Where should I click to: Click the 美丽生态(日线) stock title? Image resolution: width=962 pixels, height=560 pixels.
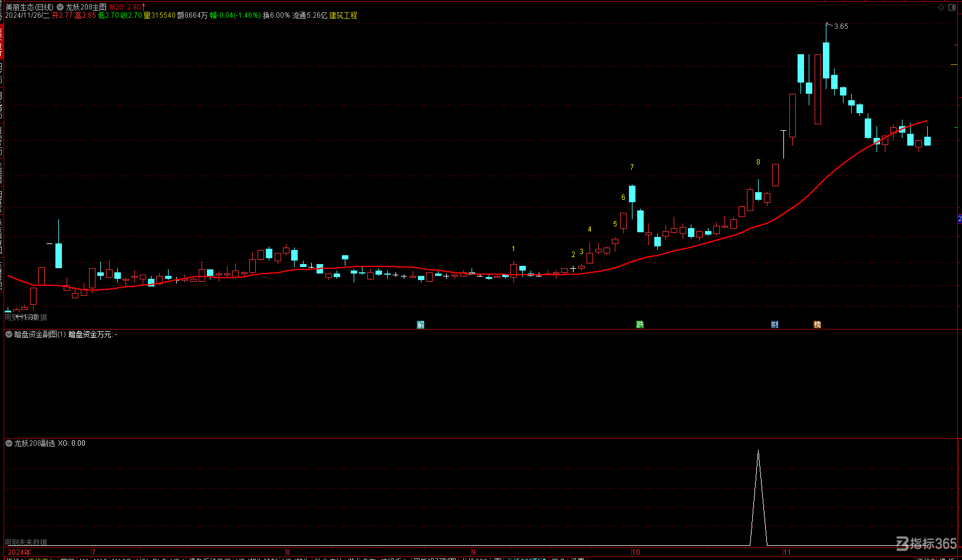pyautogui.click(x=29, y=7)
